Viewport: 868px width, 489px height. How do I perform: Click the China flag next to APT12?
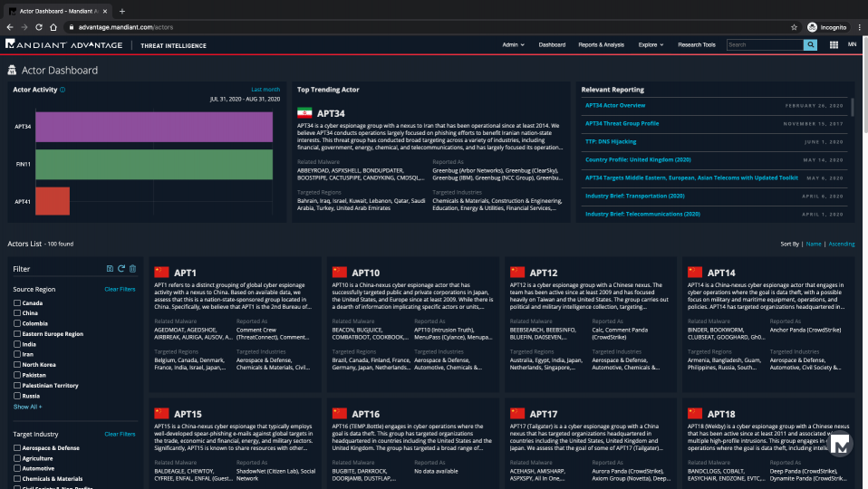(517, 273)
